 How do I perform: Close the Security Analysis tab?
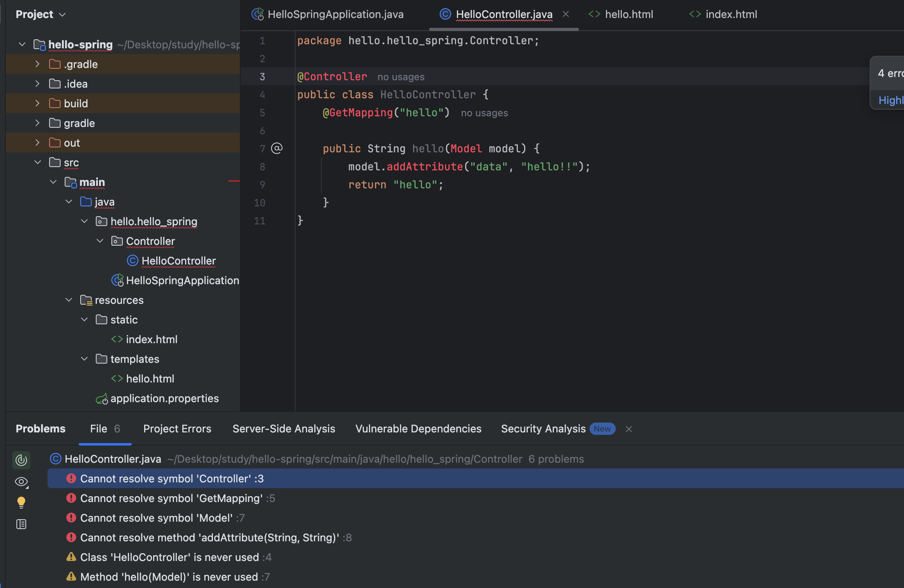click(x=629, y=429)
